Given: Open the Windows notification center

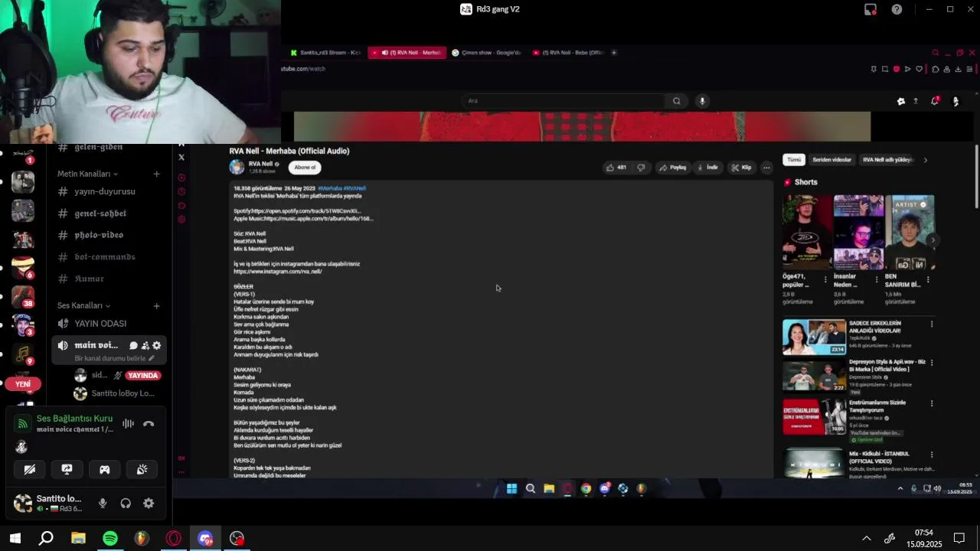Looking at the screenshot, I should 959,539.
